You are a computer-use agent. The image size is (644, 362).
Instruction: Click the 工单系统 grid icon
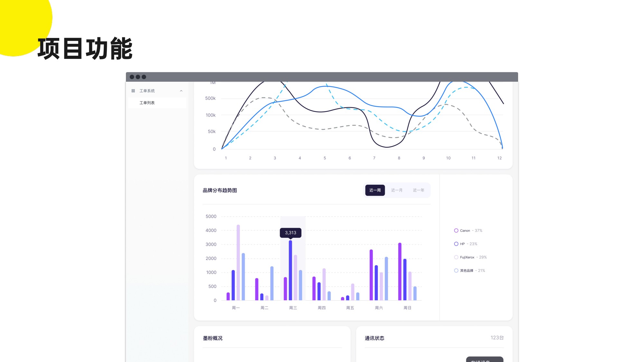pos(133,91)
